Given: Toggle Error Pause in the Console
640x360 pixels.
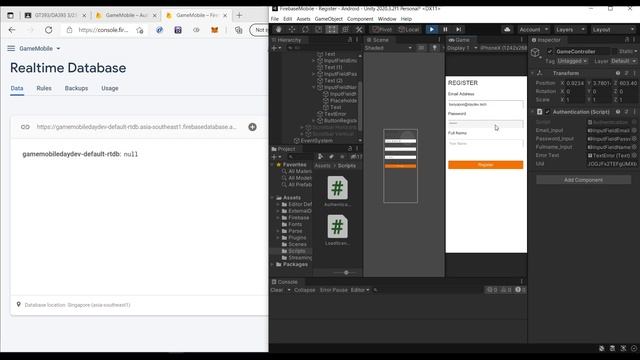Looking at the screenshot, I should point(333,290).
